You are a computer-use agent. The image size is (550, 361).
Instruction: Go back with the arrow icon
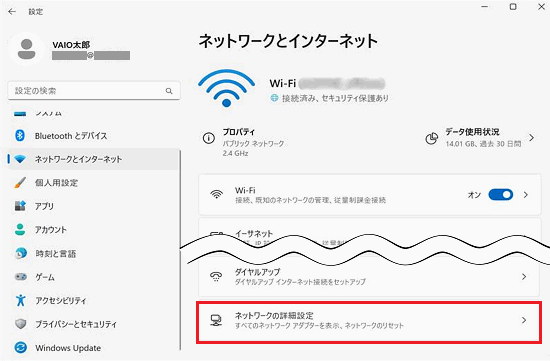pyautogui.click(x=12, y=12)
